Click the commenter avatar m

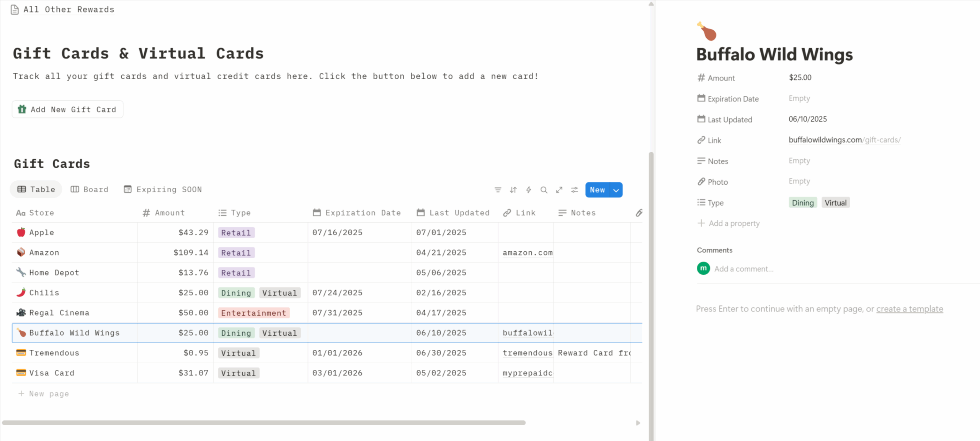(x=703, y=268)
